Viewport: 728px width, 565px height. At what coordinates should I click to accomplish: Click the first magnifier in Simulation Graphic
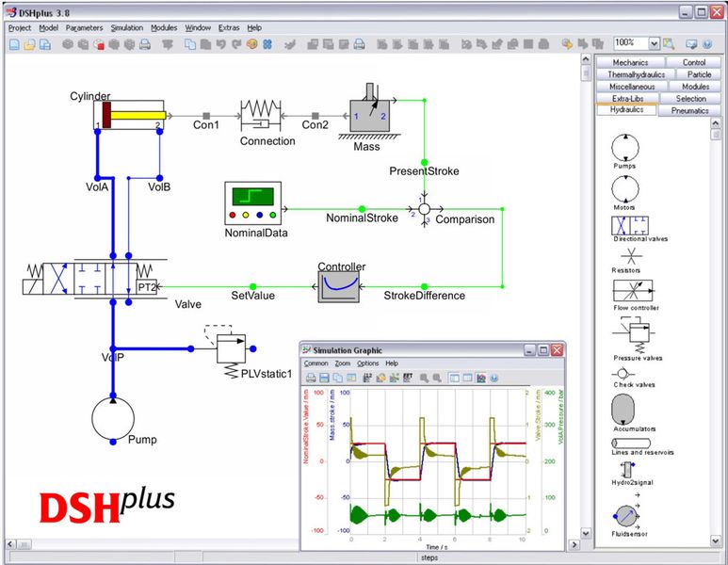tap(424, 378)
